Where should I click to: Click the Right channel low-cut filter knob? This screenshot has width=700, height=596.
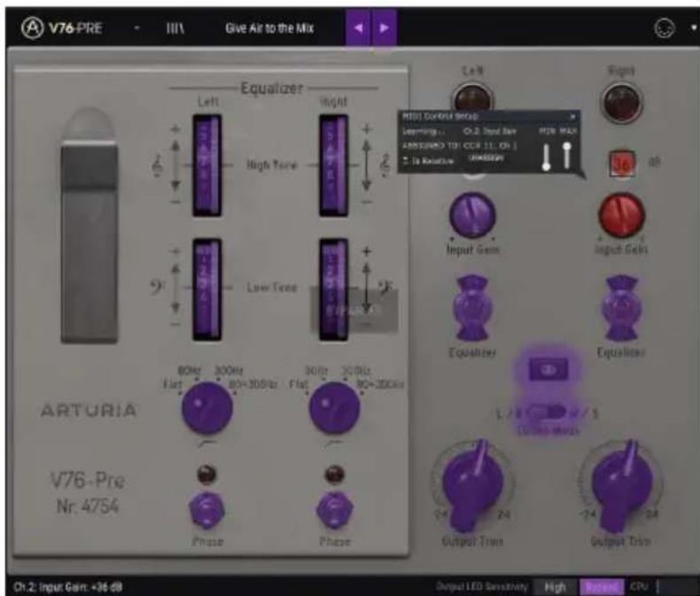click(334, 408)
